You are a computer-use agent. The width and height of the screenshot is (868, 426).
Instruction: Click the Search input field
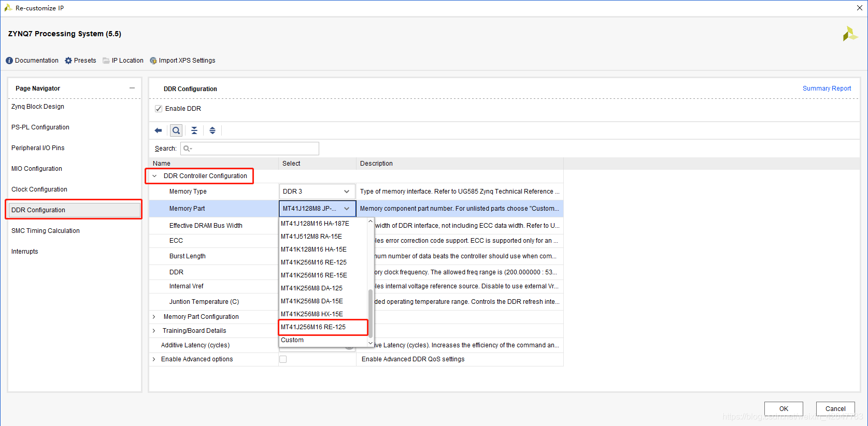(250, 149)
